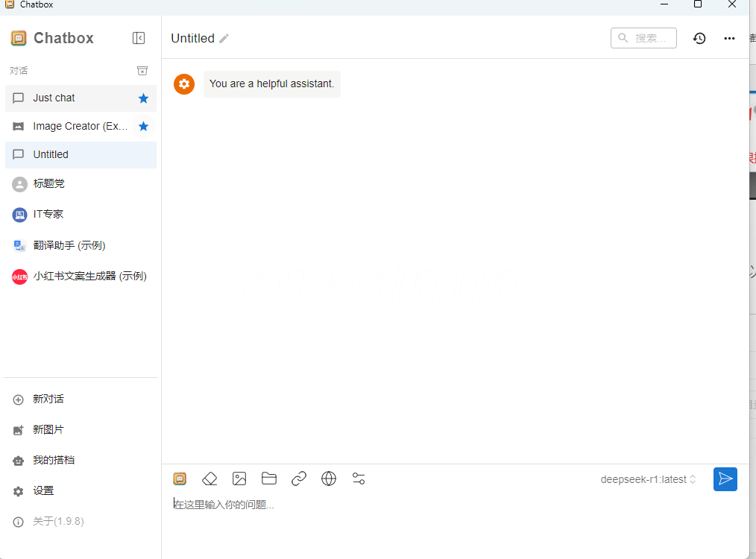Unstar the Just chat conversation
Screen dimensions: 756x559
pyautogui.click(x=143, y=98)
